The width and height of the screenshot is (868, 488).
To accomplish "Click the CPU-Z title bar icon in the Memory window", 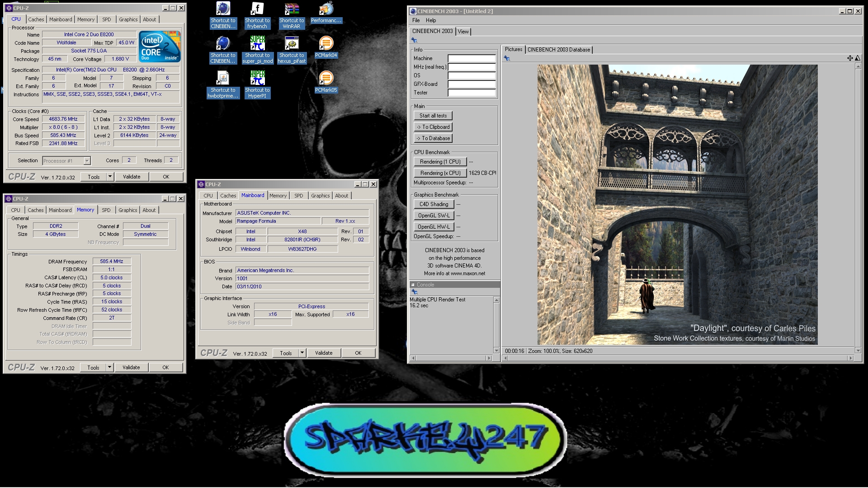I will click(9, 199).
